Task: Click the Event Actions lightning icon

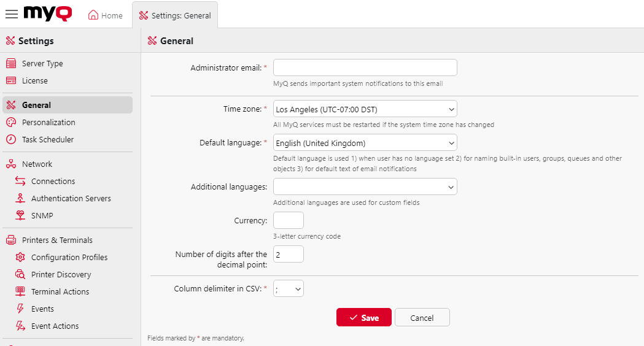Action: pos(20,326)
